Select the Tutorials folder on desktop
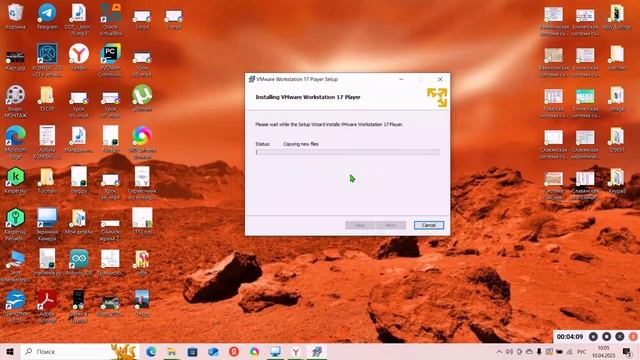 pyautogui.click(x=47, y=180)
